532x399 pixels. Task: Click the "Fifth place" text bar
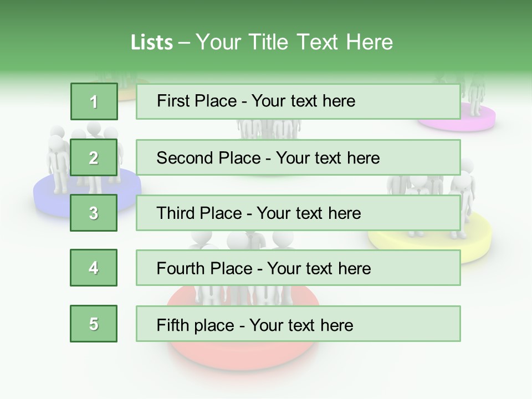pos(298,324)
